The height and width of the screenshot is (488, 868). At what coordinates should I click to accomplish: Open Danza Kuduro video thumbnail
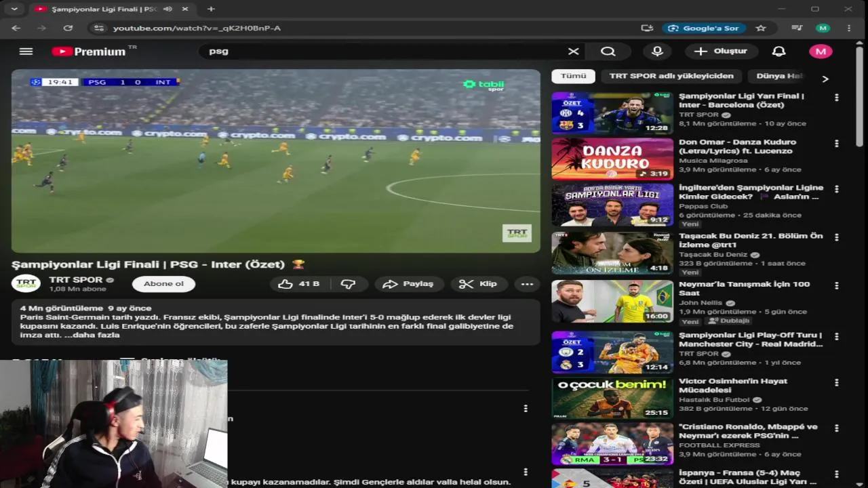click(x=612, y=159)
